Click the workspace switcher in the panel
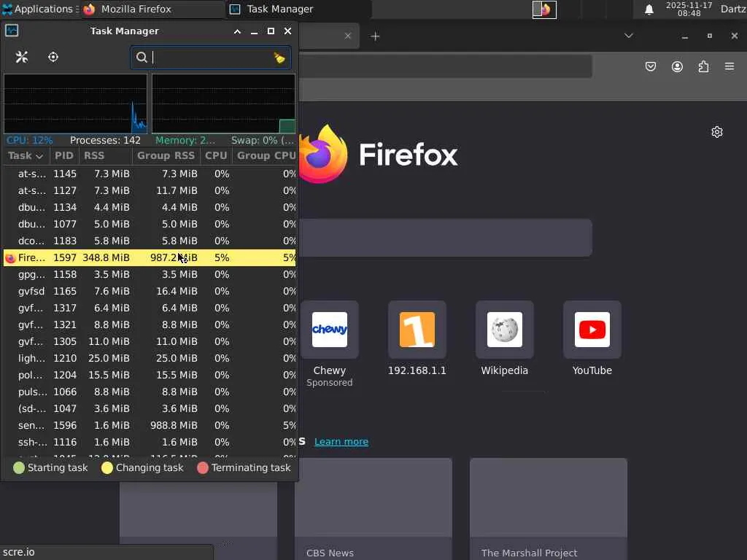Image resolution: width=747 pixels, height=560 pixels. point(544,9)
